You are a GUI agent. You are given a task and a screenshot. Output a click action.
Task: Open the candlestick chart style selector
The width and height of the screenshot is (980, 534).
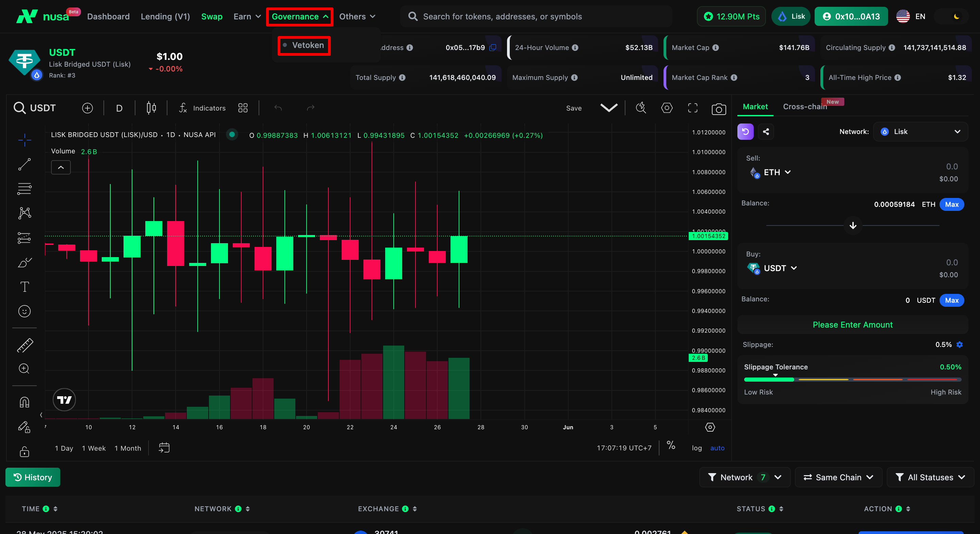[151, 108]
